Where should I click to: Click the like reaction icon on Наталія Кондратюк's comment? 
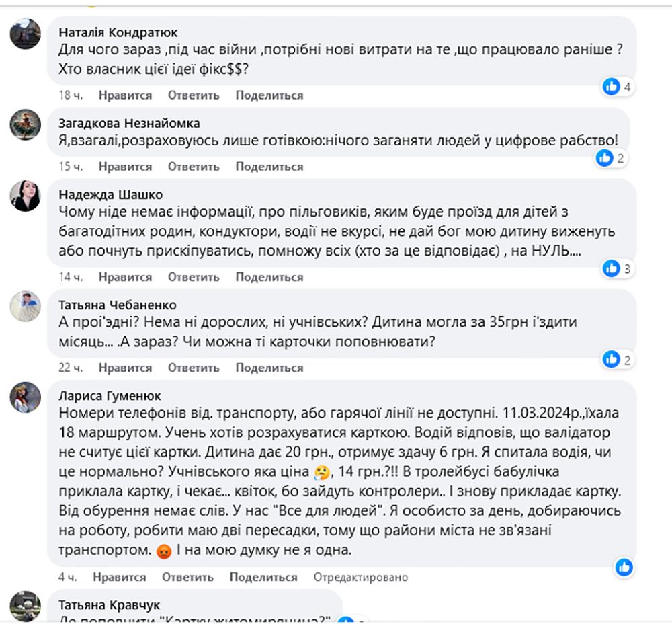point(612,86)
